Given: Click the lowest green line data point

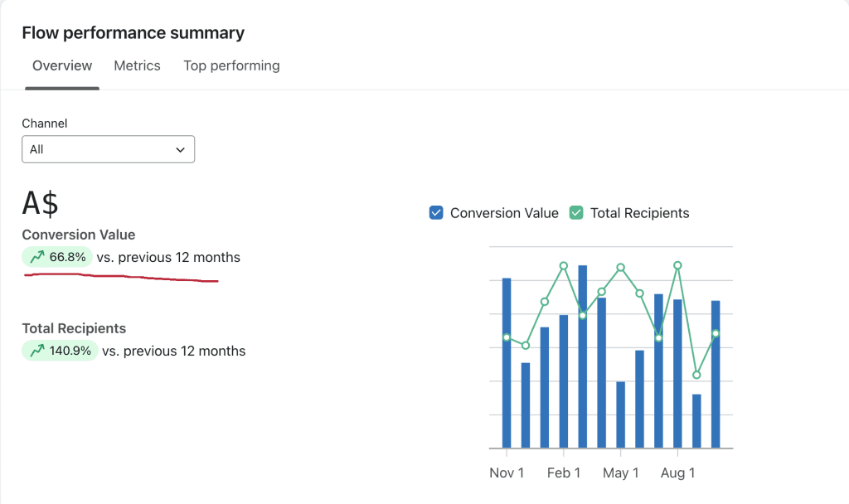Looking at the screenshot, I should [697, 375].
